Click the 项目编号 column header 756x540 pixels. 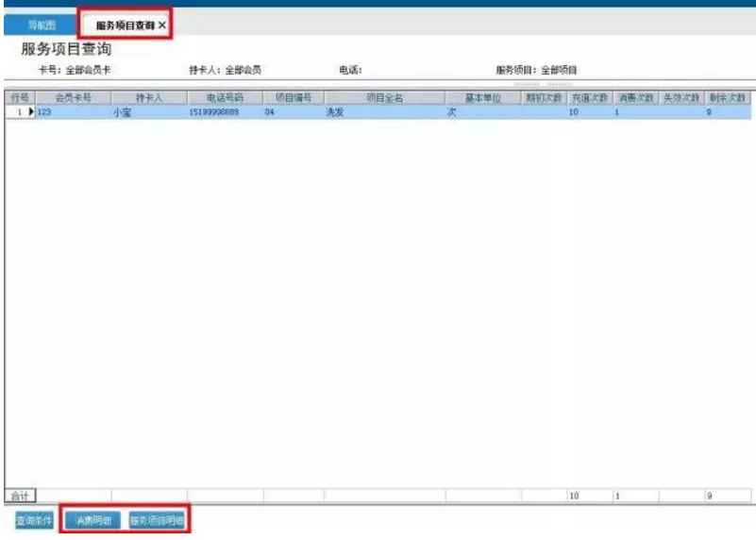(x=294, y=98)
